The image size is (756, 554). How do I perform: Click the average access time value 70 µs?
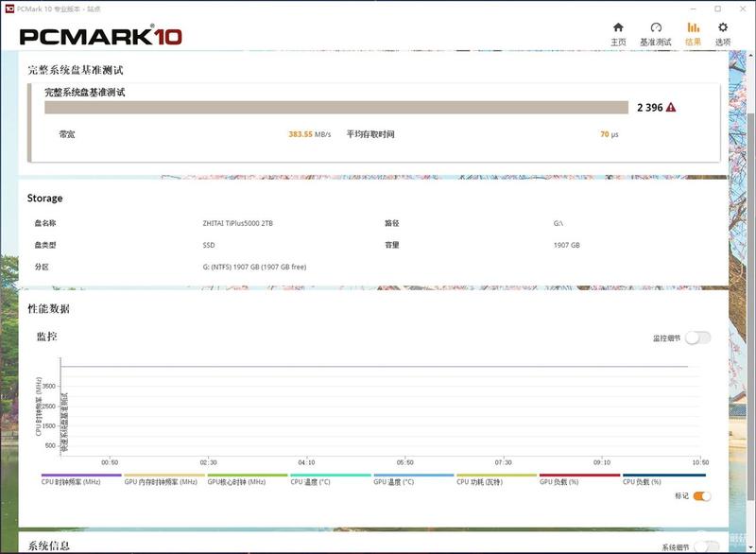tap(609, 134)
